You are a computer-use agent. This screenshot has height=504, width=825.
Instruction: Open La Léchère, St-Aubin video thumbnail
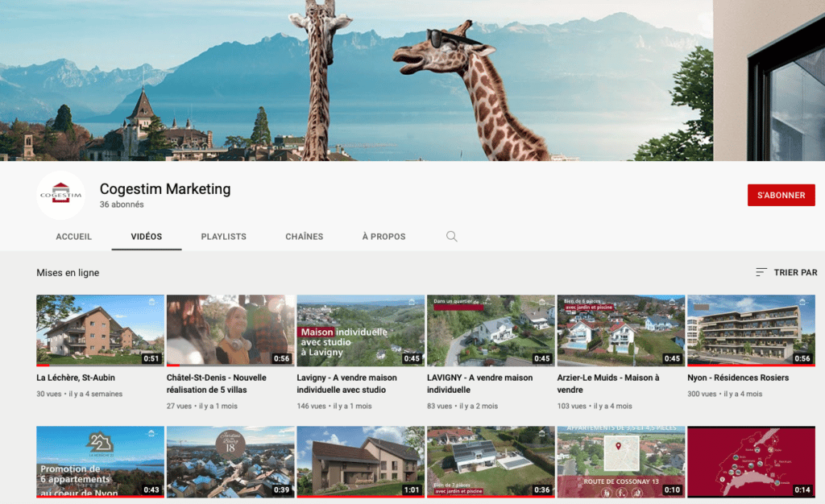click(100, 330)
